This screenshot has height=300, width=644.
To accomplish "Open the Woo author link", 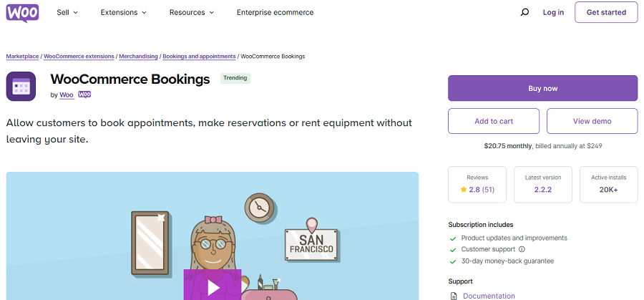I will coord(67,95).
